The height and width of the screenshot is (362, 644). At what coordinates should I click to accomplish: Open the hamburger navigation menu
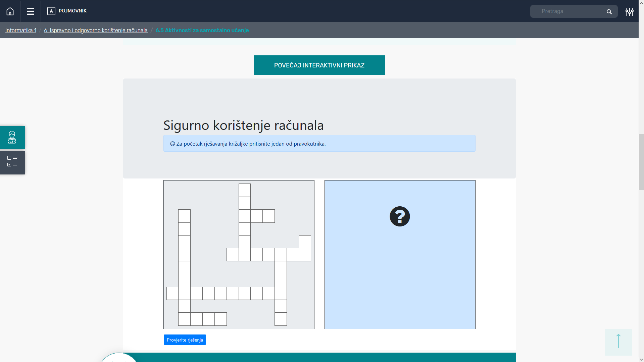pyautogui.click(x=31, y=11)
